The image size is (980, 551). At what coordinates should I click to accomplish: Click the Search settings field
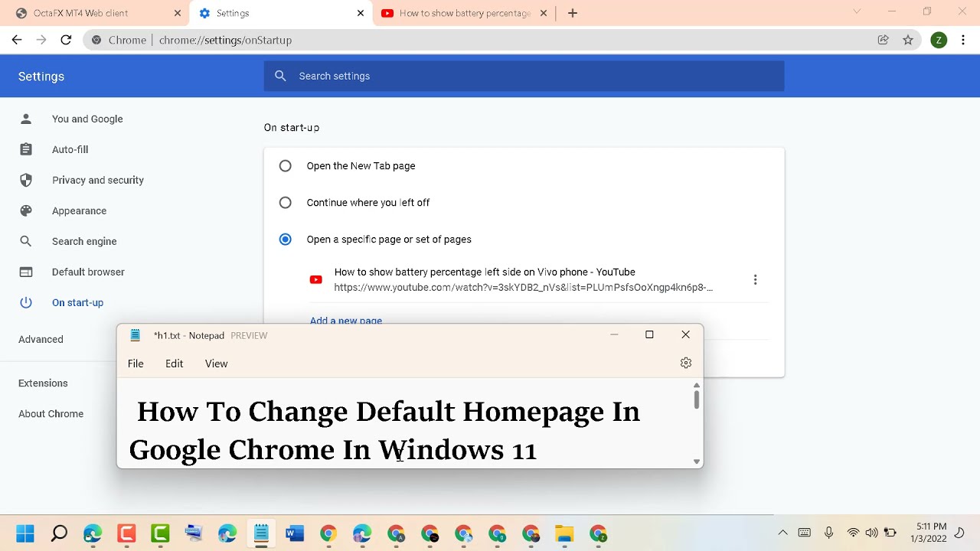[x=524, y=76]
